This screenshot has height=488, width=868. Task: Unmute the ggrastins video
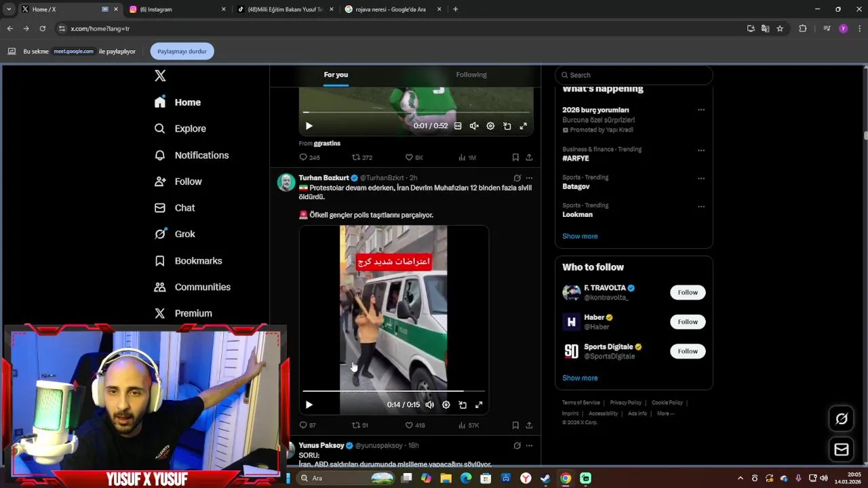[x=474, y=126]
